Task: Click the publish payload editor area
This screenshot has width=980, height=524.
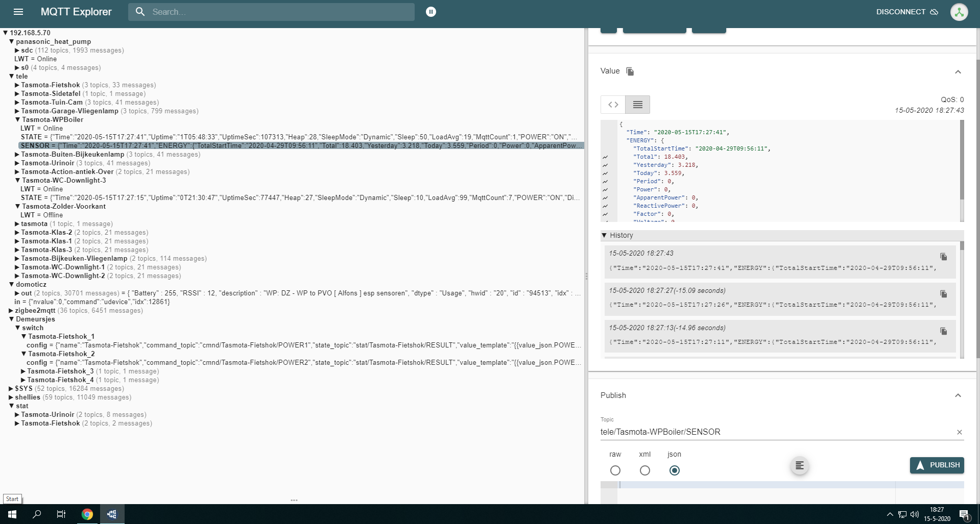Action: [x=791, y=492]
